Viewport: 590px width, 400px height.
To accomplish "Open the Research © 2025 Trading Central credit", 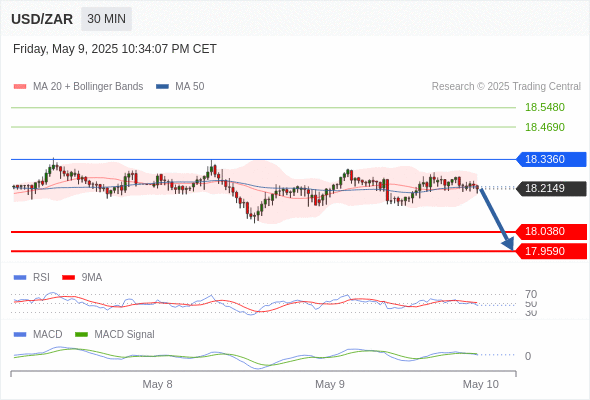I will coord(506,87).
